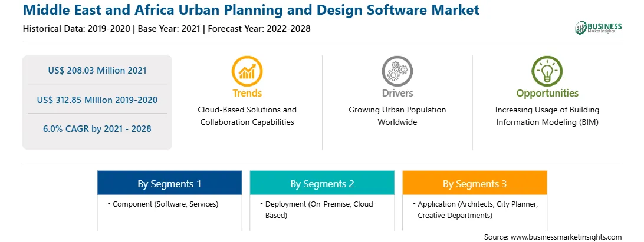
Task: Select the By Segments 1 header
Action: [x=170, y=183]
